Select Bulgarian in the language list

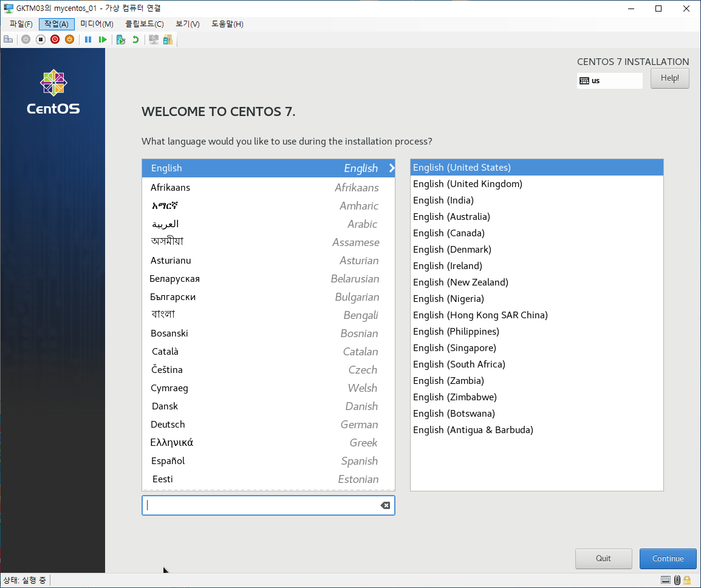(268, 297)
